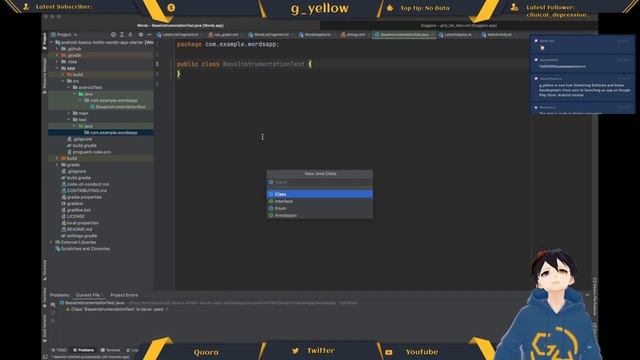
Task: Click the package com.example.wordsapp line
Action: click(x=228, y=44)
